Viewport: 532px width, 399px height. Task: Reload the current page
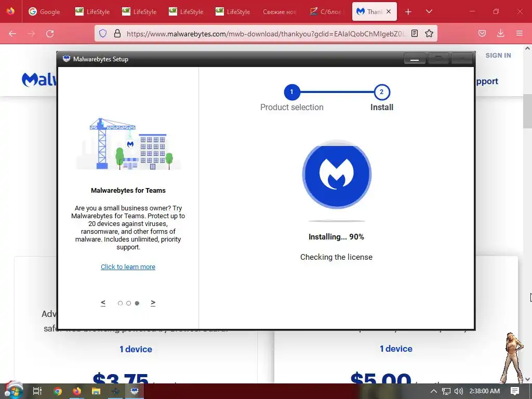[x=50, y=34]
